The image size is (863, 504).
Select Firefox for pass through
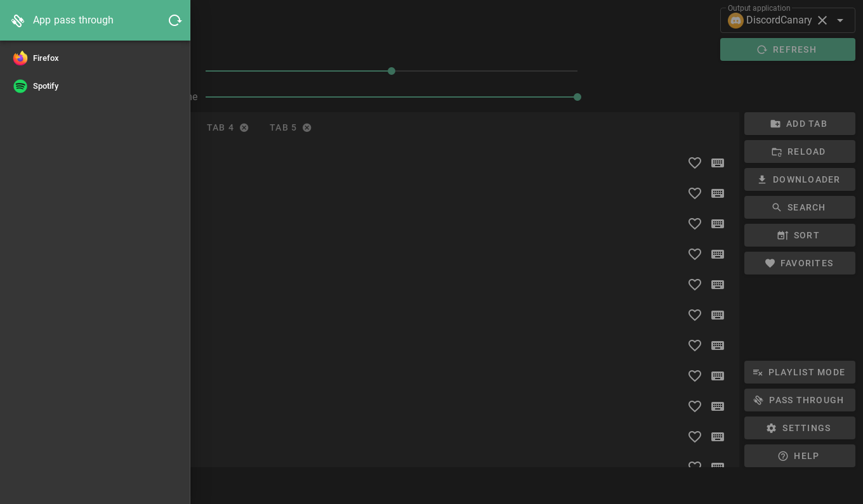pos(95,58)
